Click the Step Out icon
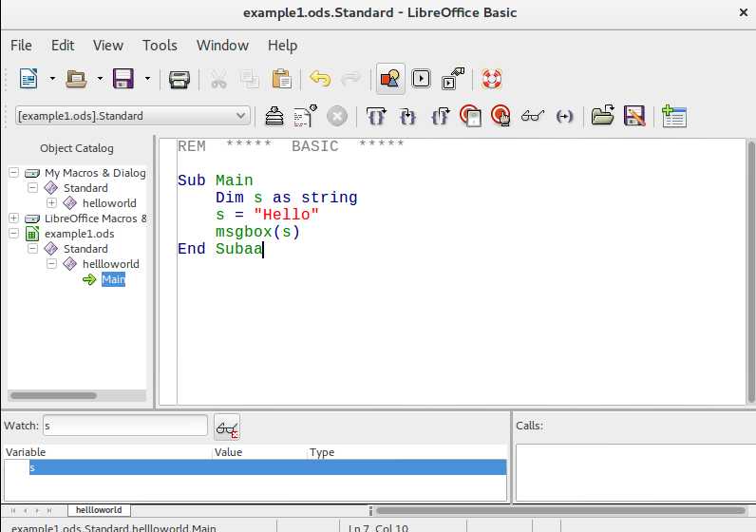This screenshot has width=756, height=532. click(x=440, y=116)
